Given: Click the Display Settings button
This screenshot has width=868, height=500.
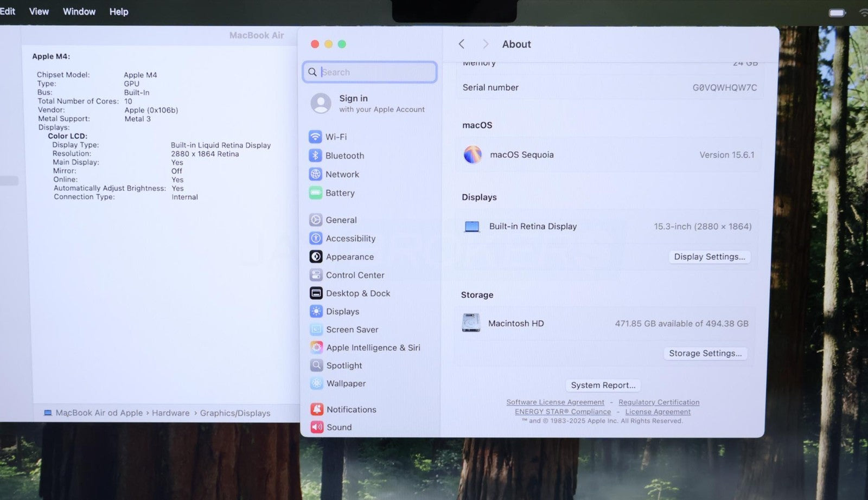Looking at the screenshot, I should tap(709, 257).
